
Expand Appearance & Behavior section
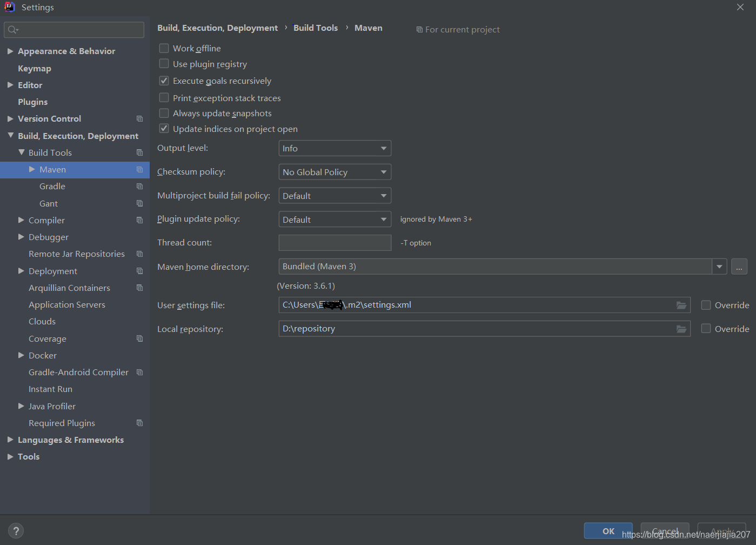click(10, 51)
